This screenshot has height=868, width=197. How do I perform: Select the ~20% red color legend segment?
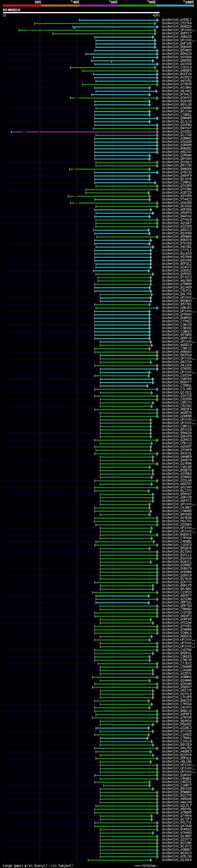click(22, 6)
